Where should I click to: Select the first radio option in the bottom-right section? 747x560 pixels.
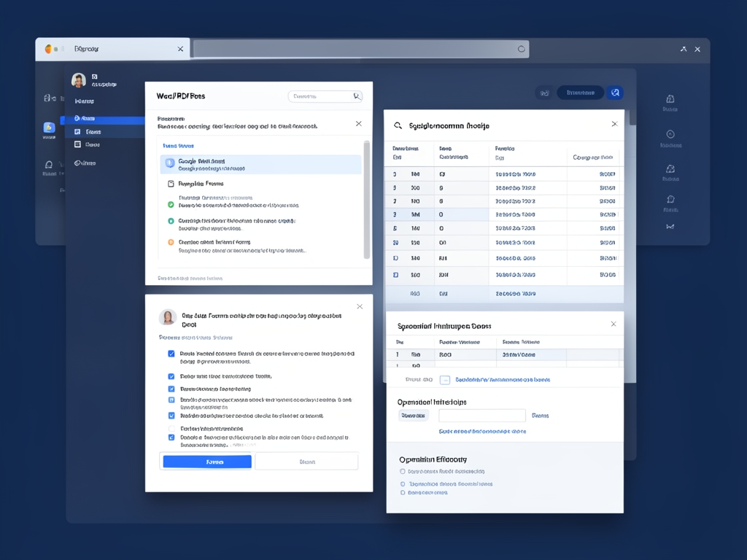pyautogui.click(x=403, y=472)
